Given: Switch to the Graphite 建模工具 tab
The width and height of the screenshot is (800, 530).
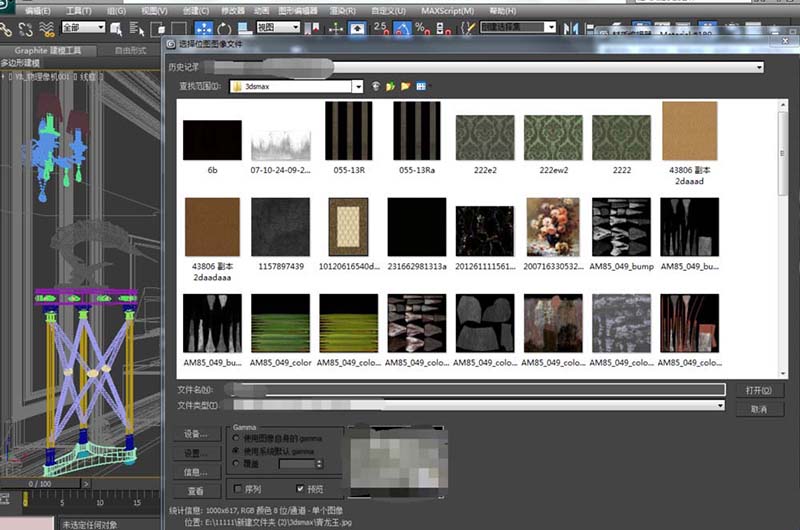Looking at the screenshot, I should click(x=47, y=51).
